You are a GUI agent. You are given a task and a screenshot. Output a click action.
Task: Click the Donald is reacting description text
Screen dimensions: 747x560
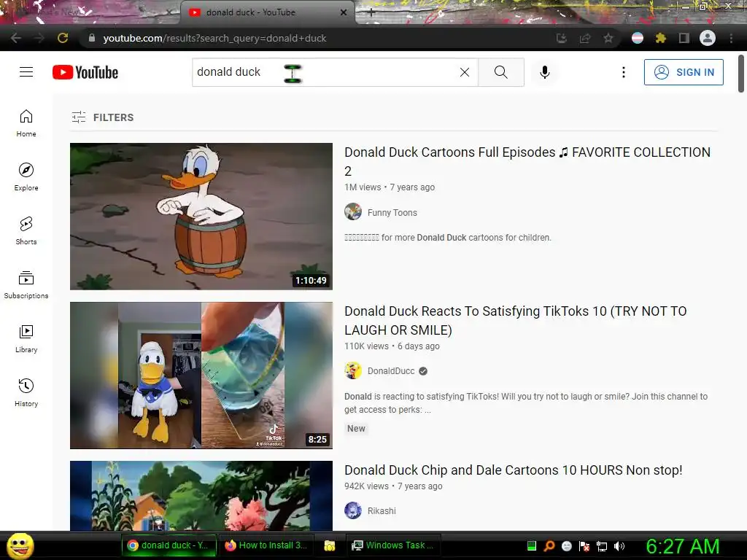click(526, 402)
